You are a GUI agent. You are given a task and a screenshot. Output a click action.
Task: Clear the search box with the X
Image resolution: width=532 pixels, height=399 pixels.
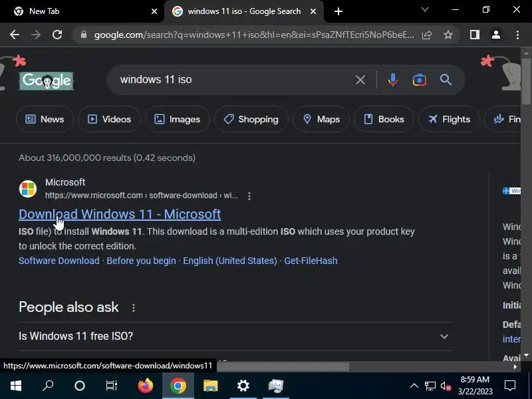(360, 80)
